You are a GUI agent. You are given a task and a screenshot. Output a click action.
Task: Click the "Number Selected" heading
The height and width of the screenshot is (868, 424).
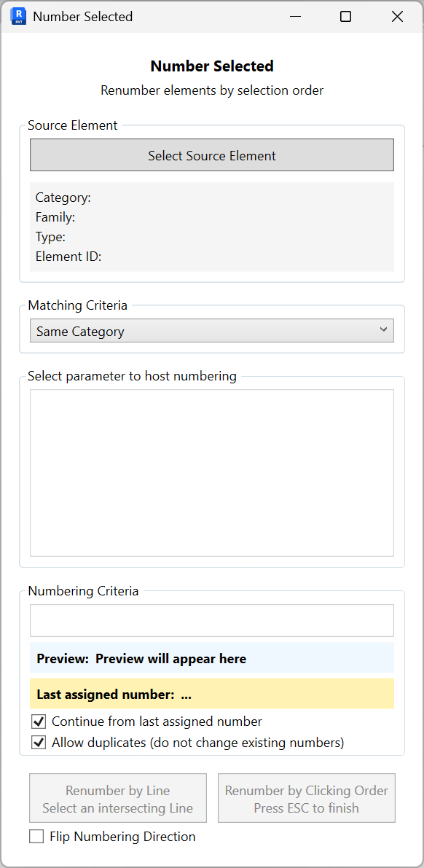[211, 66]
